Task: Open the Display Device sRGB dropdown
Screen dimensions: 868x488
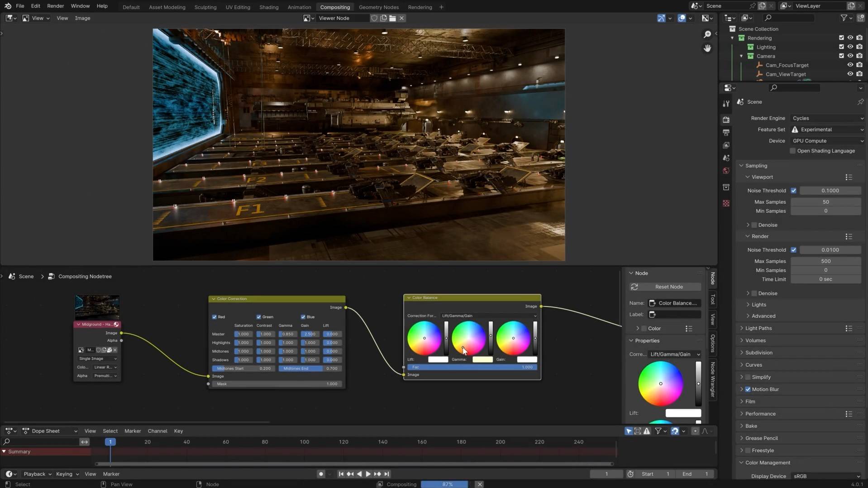Action: (x=826, y=476)
